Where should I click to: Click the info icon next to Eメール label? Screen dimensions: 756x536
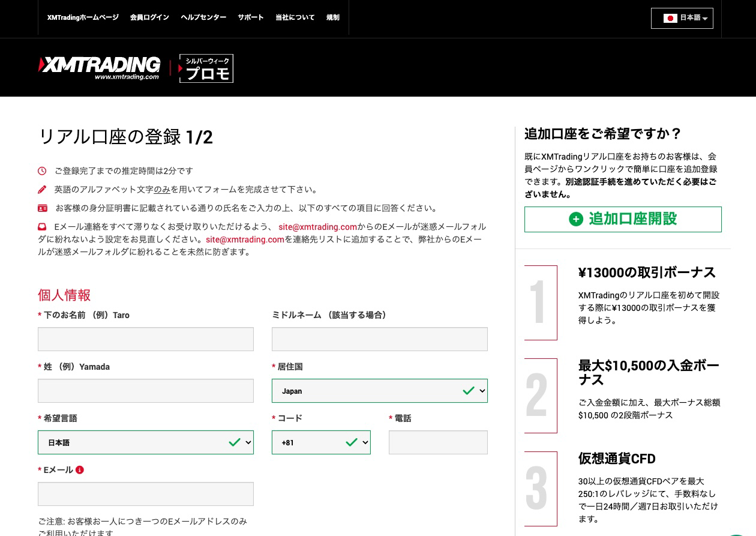(80, 469)
